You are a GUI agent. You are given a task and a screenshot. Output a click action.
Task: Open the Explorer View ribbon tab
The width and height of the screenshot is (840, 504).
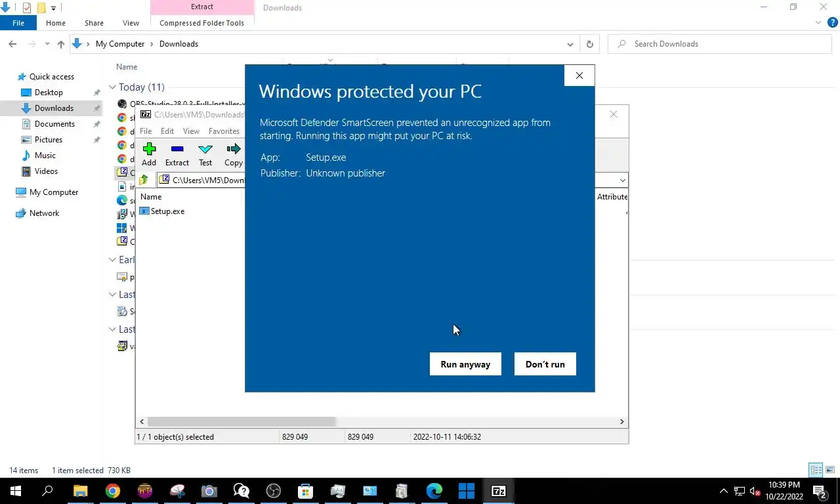point(131,23)
